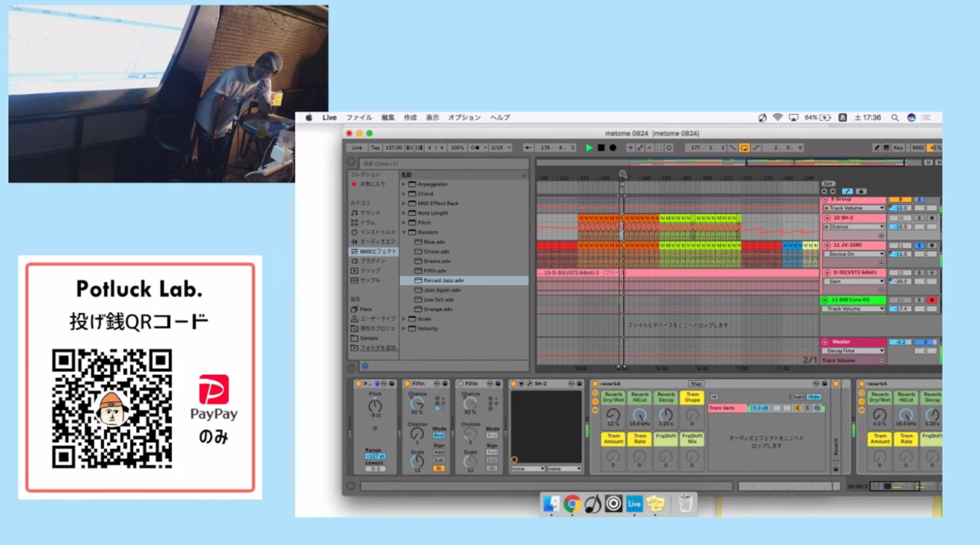The height and width of the screenshot is (545, 980).
Task: Select the MIDIエフェクト category in browser
Action: [373, 252]
